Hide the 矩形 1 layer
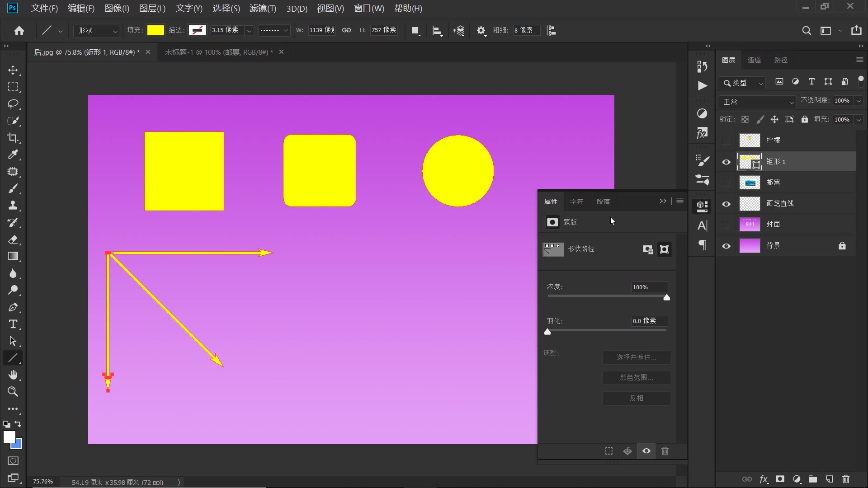The image size is (868, 488). click(x=726, y=162)
